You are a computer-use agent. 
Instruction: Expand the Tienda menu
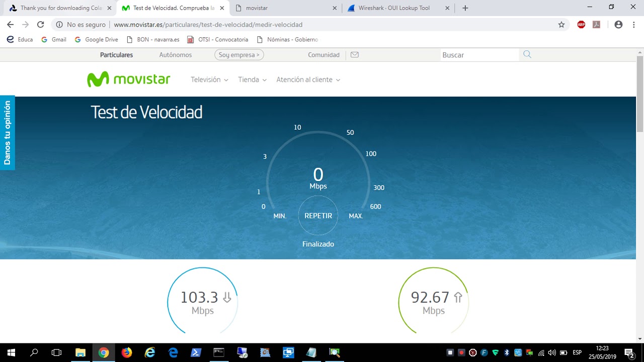coord(252,79)
